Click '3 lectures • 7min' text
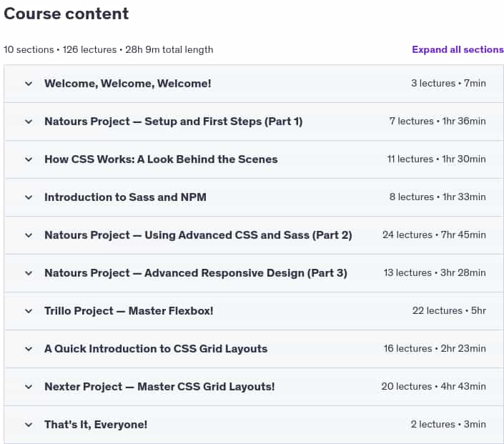This screenshot has width=504, height=444. point(448,83)
